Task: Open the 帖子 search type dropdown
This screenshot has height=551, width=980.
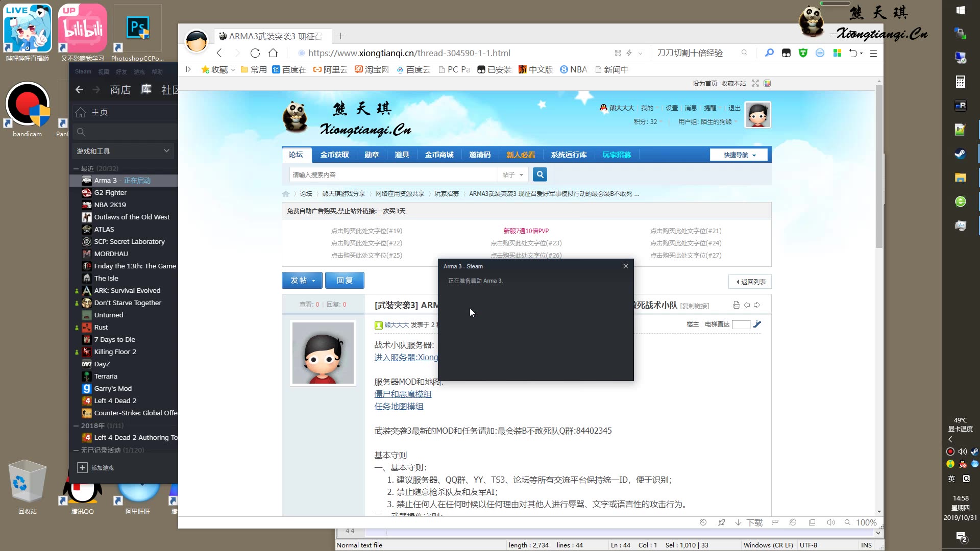Action: click(512, 174)
